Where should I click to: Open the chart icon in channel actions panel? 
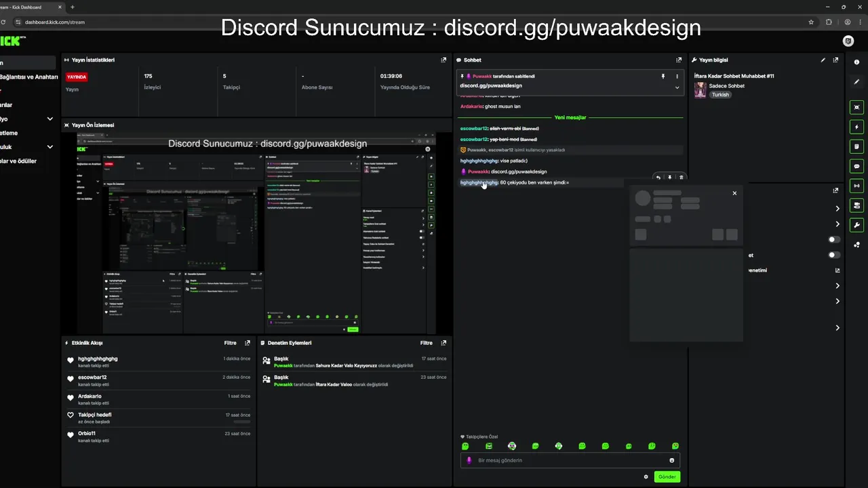pyautogui.click(x=837, y=270)
